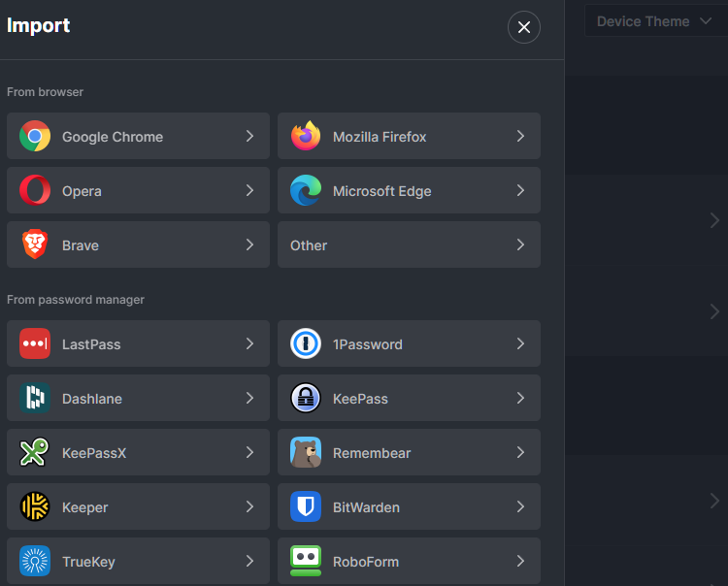Click the RoboForm row chevron
The image size is (728, 586).
click(x=520, y=561)
